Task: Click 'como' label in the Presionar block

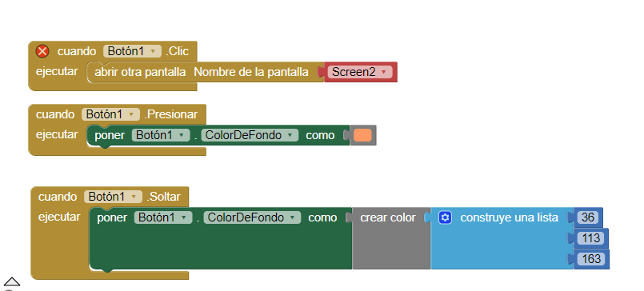Action: click(320, 135)
